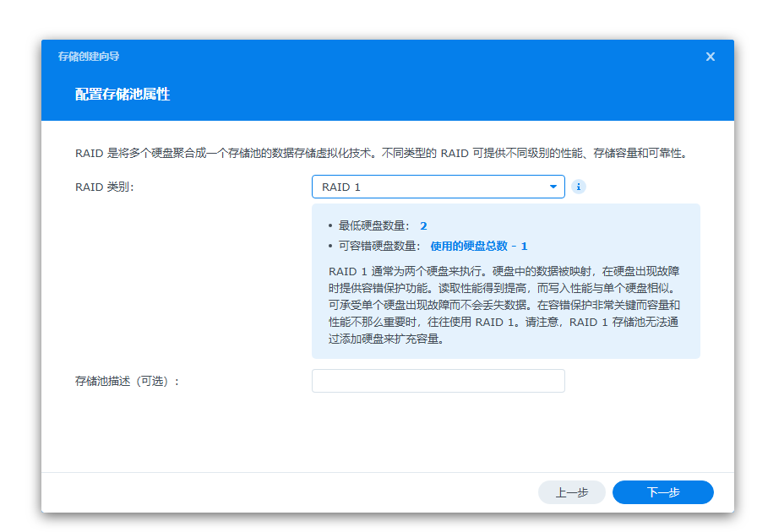Click the RAID 类别 label

click(104, 187)
